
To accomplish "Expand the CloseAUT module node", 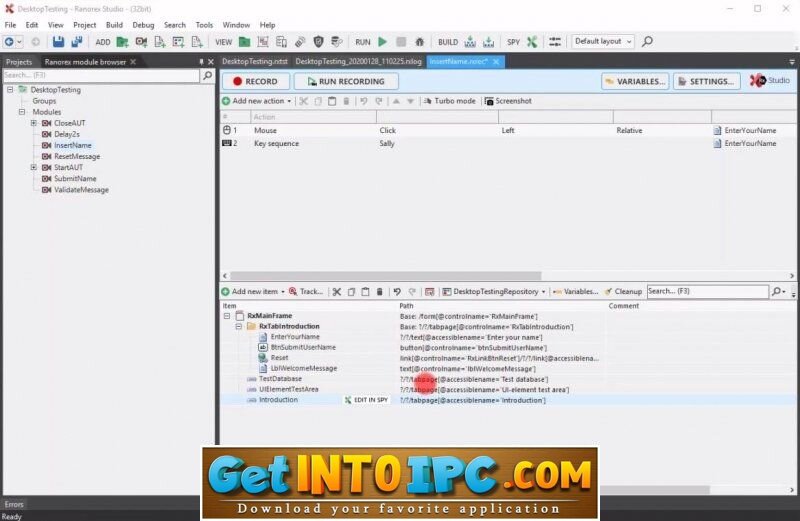I will point(34,123).
